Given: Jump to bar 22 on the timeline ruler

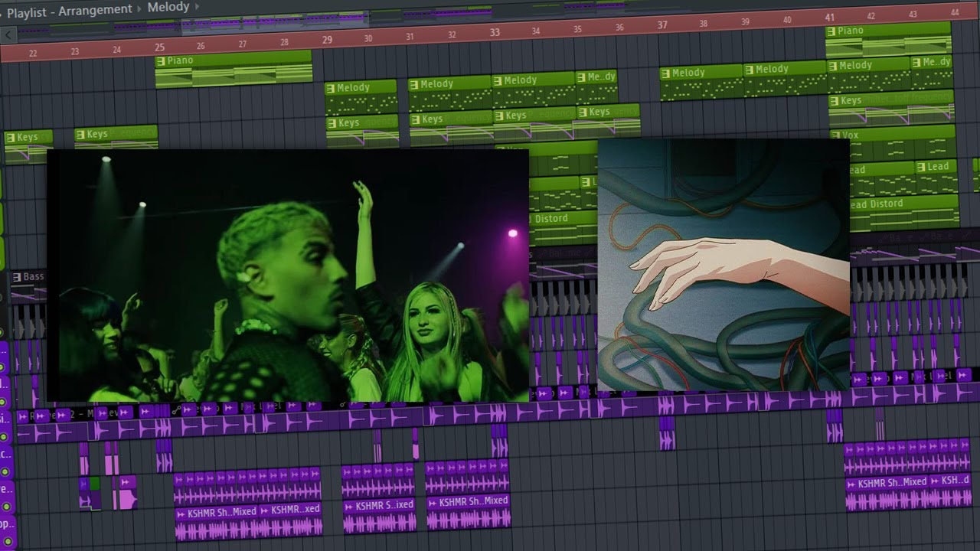Looking at the screenshot, I should [x=32, y=53].
